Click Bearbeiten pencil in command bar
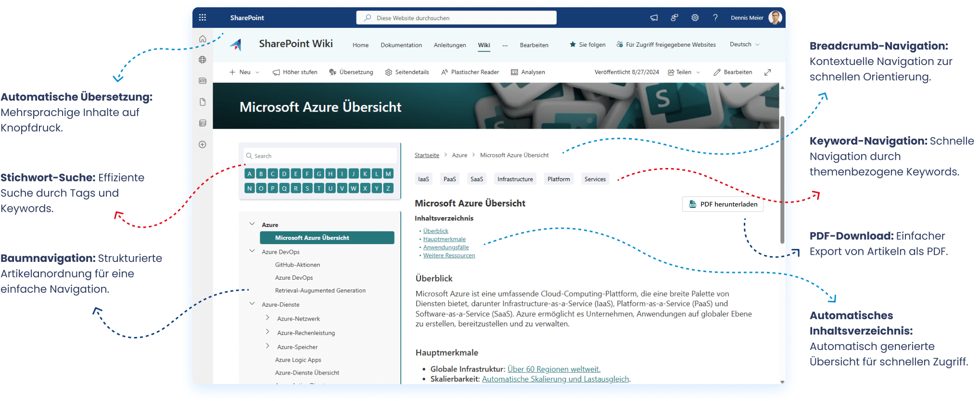The image size is (980, 401). click(733, 72)
